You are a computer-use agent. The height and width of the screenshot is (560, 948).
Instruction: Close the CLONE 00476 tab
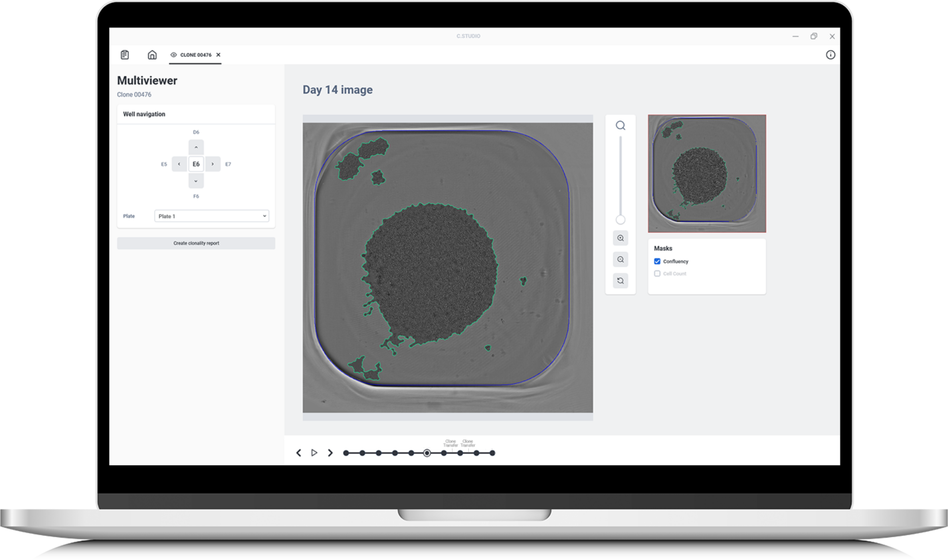tap(218, 55)
